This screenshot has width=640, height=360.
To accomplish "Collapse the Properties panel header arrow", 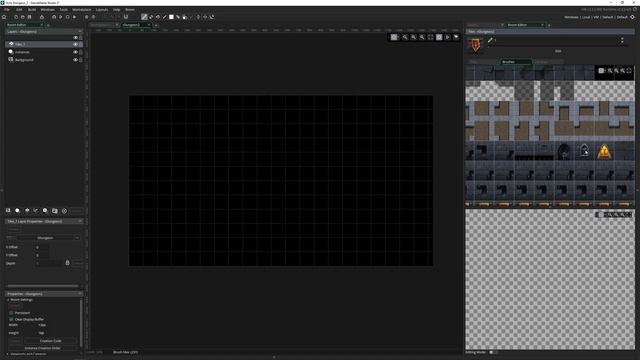I will pyautogui.click(x=80, y=294).
